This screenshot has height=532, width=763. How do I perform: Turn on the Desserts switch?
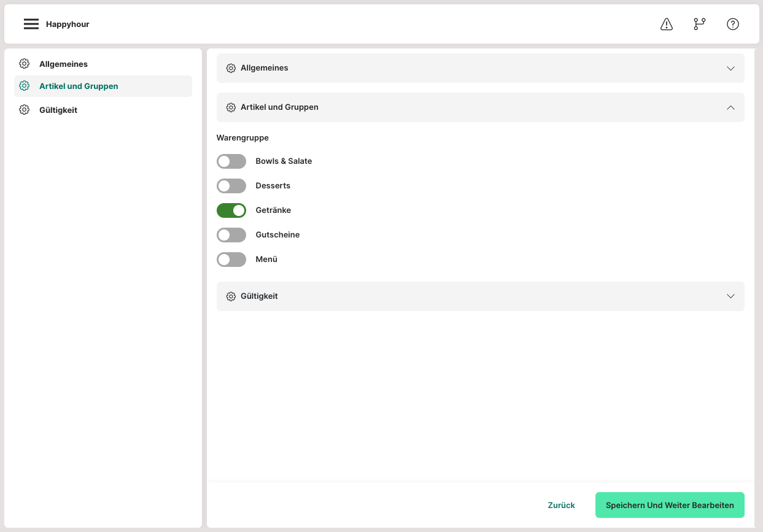click(231, 186)
